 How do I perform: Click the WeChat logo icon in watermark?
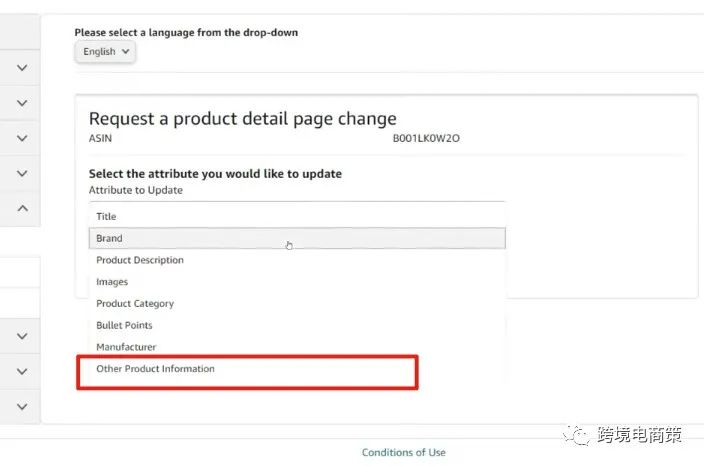(578, 434)
